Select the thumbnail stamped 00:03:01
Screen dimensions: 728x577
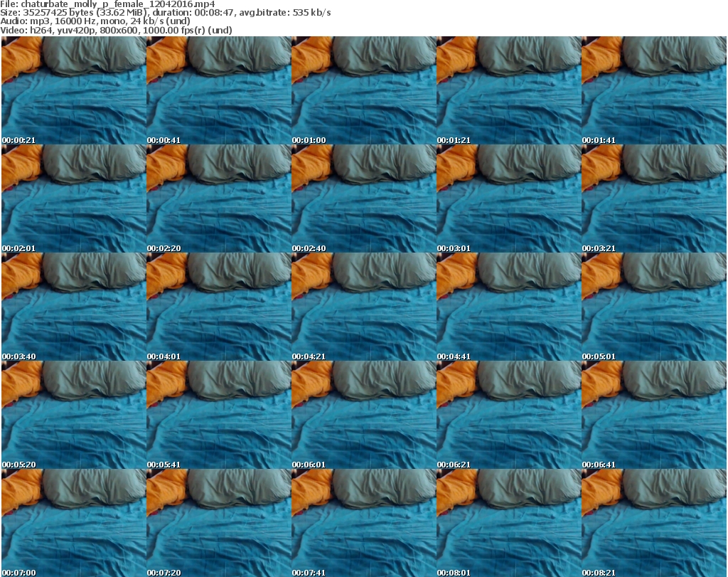[509, 198]
